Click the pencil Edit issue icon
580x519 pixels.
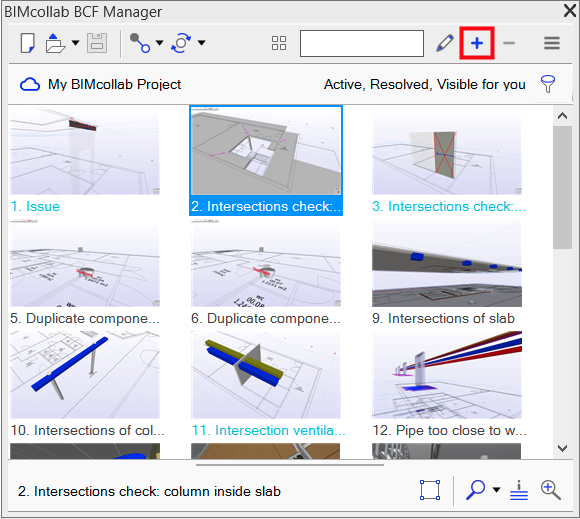coord(445,43)
